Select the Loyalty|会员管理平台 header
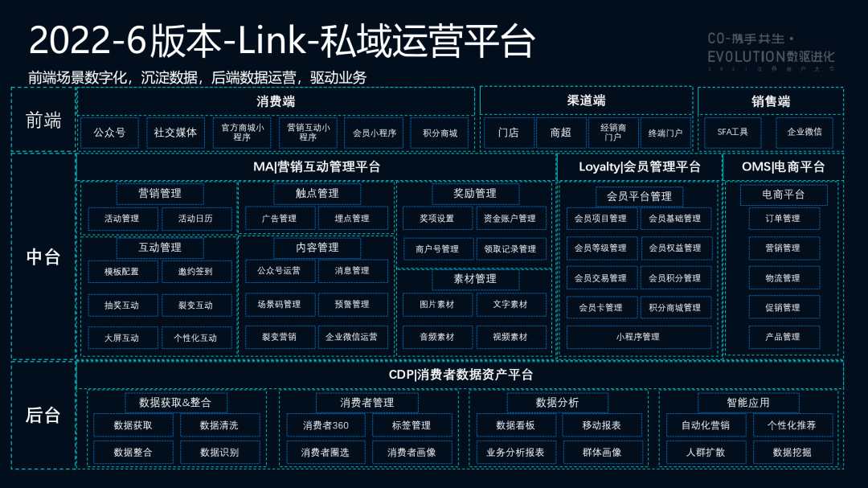The height and width of the screenshot is (488, 868). (639, 167)
